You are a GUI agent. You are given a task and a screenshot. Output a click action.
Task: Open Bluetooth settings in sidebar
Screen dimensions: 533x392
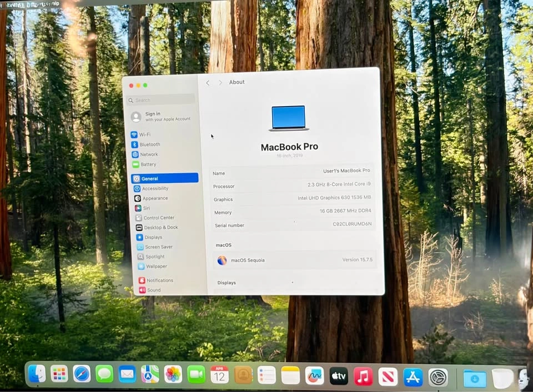(146, 144)
